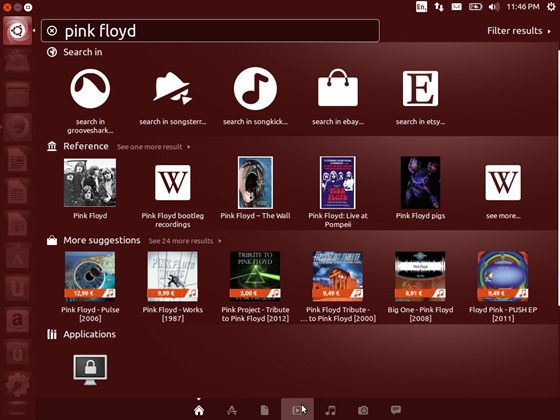Clear the search with the X icon
560x420 pixels.
click(x=52, y=31)
